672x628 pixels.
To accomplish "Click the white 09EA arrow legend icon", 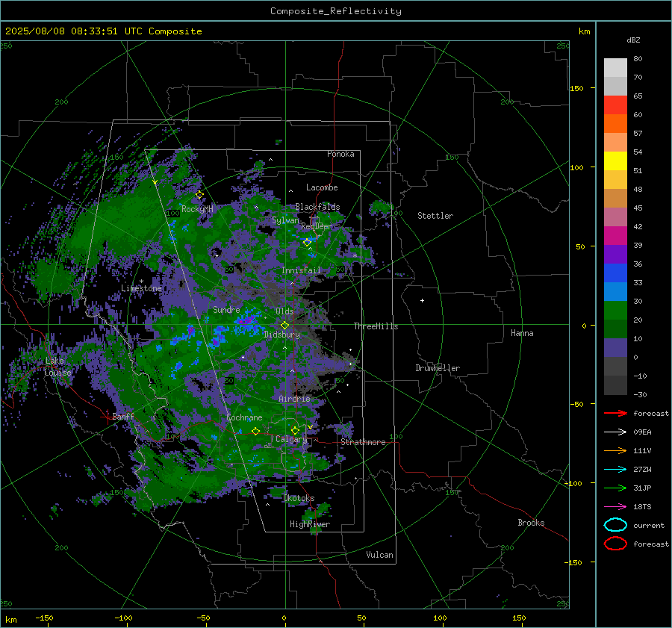I will pyautogui.click(x=615, y=432).
